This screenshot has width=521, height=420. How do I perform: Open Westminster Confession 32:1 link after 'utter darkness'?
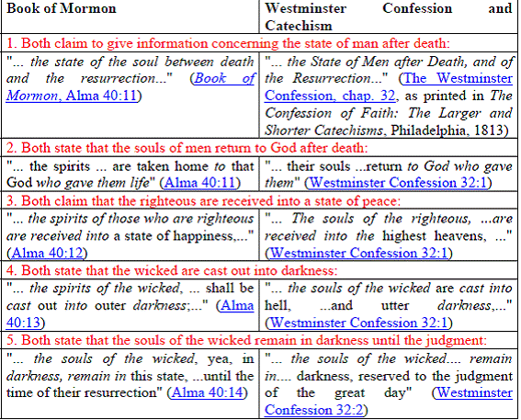(358, 323)
